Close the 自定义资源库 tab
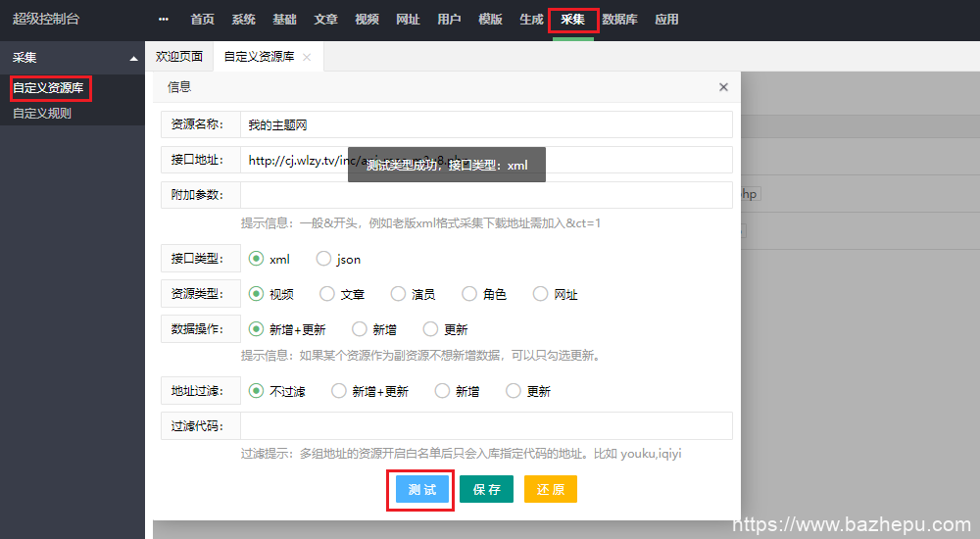This screenshot has height=539, width=980. (x=307, y=58)
